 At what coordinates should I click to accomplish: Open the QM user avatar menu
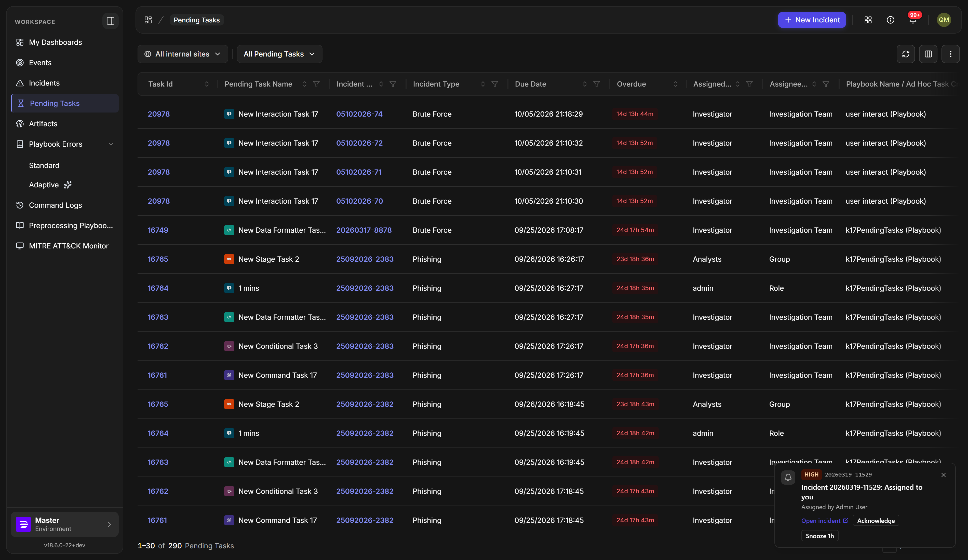944,20
